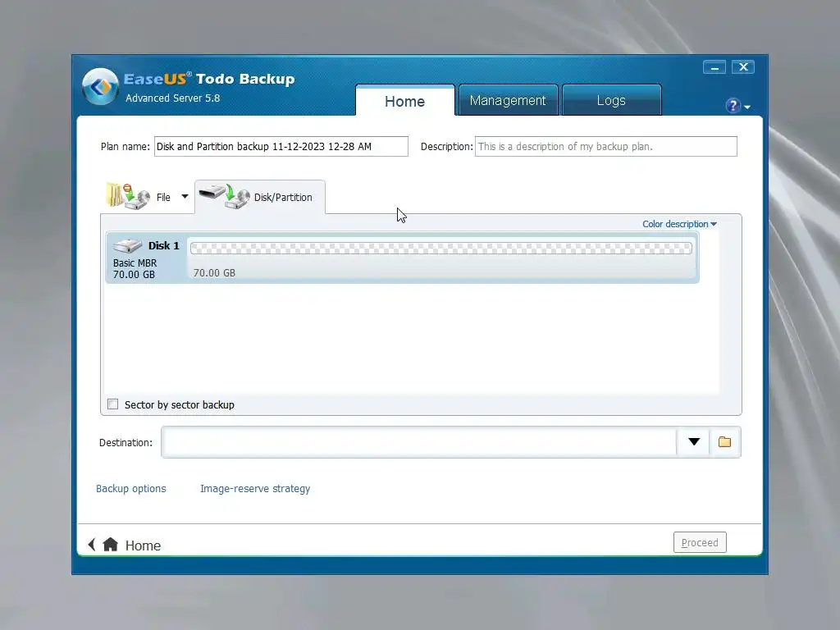Open Backup options link
Image resolution: width=840 pixels, height=630 pixels.
pos(130,489)
